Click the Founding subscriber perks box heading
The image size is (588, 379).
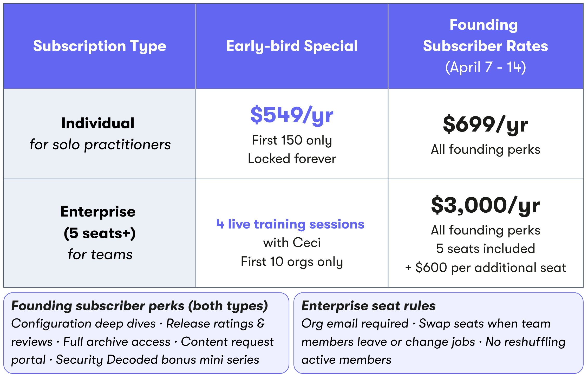point(140,306)
